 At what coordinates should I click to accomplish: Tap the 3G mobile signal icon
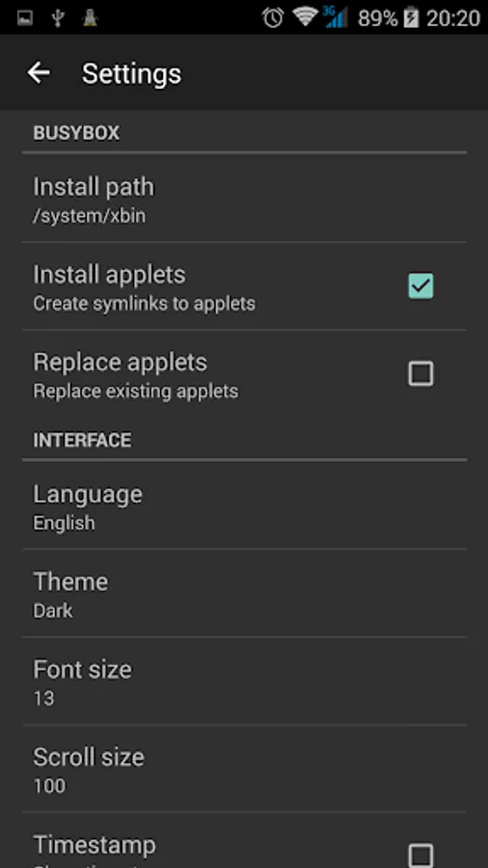click(x=336, y=17)
